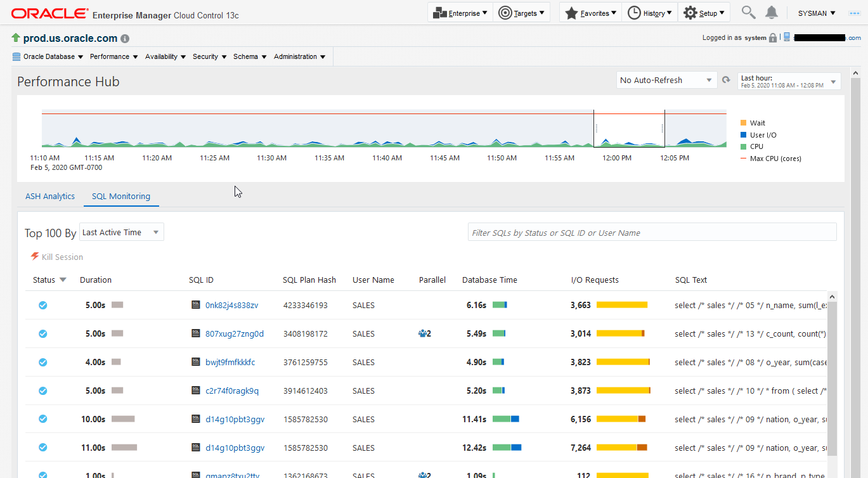Click SQL icon in the 11.00s duration row
This screenshot has width=868, height=478.
[196, 448]
